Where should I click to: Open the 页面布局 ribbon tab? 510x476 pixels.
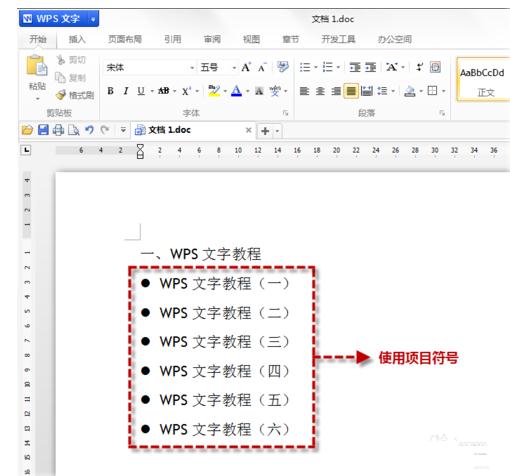[x=125, y=39]
